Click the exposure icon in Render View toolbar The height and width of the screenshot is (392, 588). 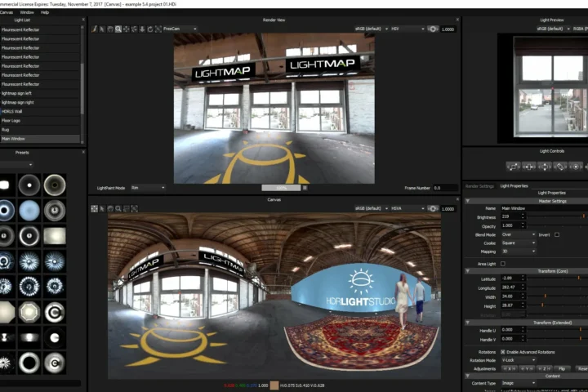(433, 29)
